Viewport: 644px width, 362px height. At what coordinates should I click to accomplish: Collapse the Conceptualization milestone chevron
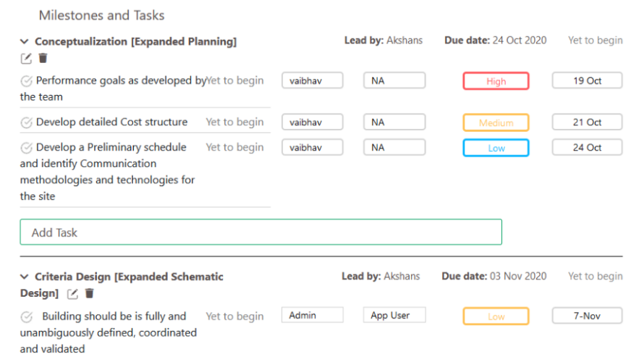coord(24,42)
